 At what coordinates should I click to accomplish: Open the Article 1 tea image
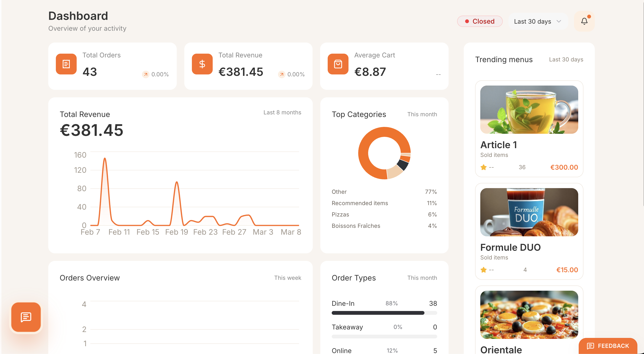pos(529,110)
